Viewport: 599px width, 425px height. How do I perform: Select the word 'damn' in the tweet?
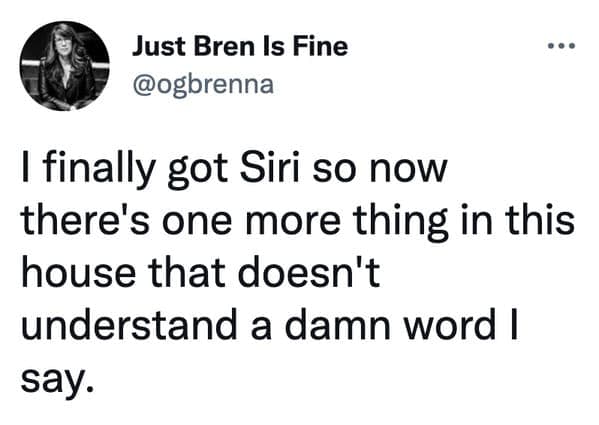point(338,326)
